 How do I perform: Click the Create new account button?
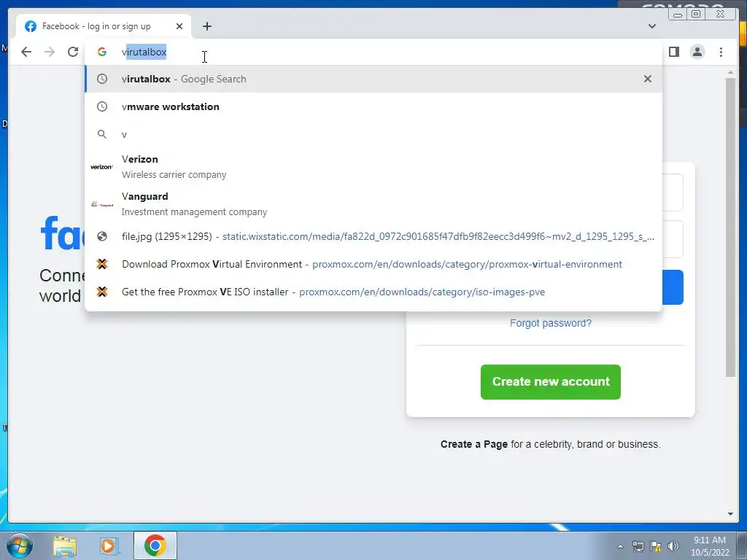550,382
